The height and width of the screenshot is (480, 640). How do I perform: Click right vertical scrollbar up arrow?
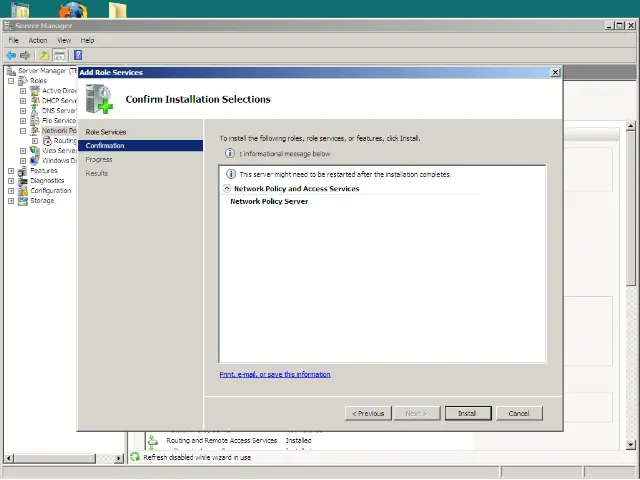pos(631,126)
